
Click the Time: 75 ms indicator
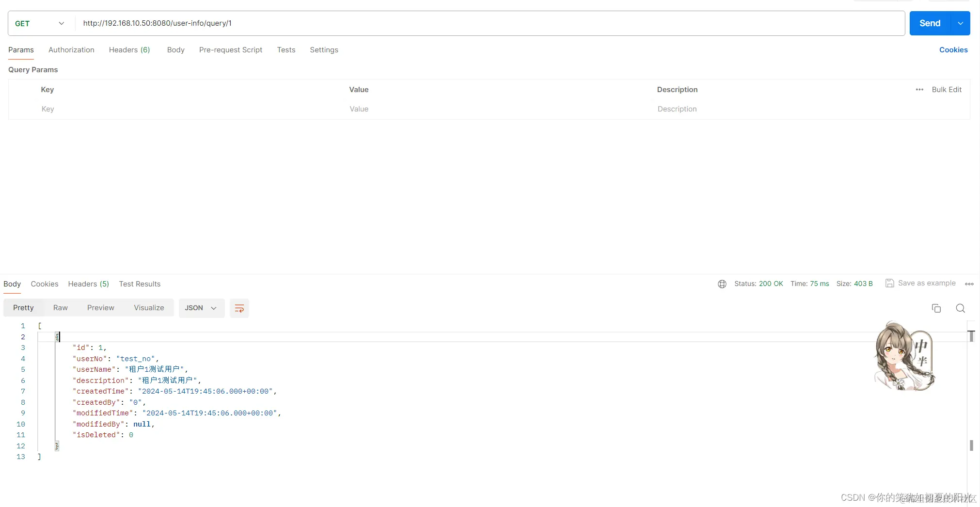click(809, 284)
